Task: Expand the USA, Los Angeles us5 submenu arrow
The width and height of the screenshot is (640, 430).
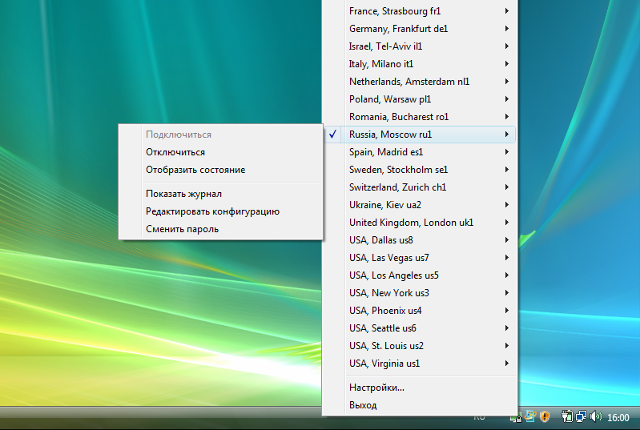Action: [x=507, y=275]
